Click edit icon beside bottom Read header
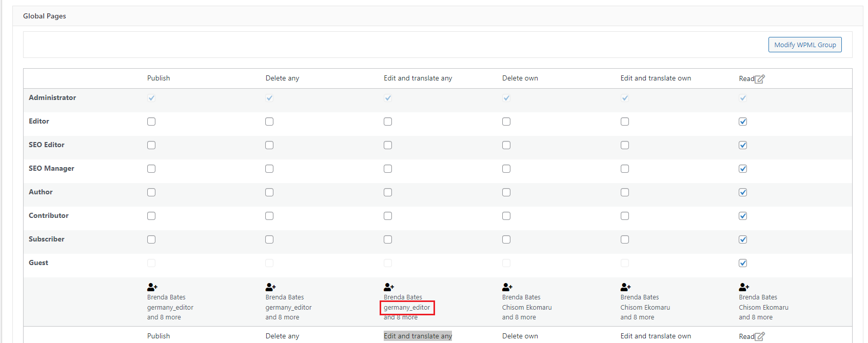The image size is (868, 343). (x=760, y=337)
